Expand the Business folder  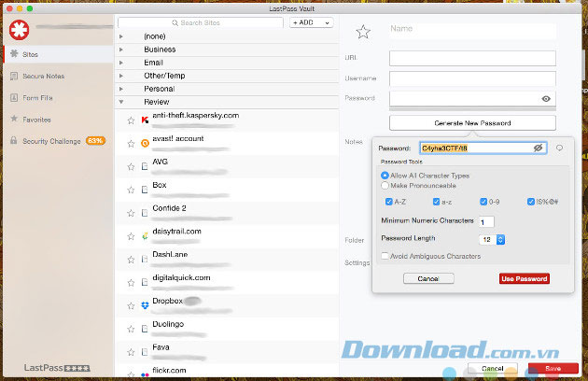(121, 49)
